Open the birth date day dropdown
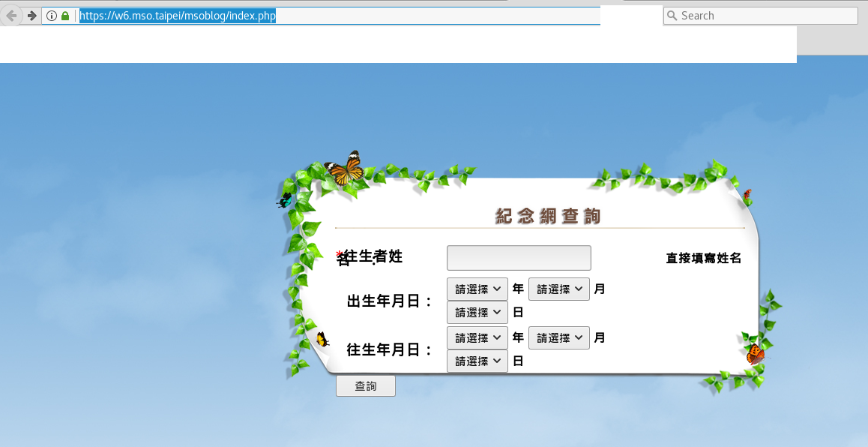The height and width of the screenshot is (447, 868). (477, 313)
